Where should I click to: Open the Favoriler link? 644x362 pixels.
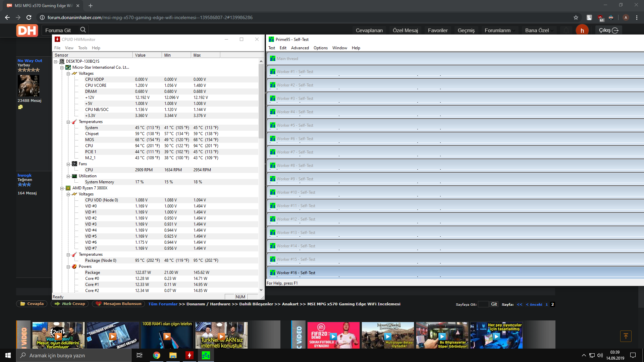click(438, 31)
